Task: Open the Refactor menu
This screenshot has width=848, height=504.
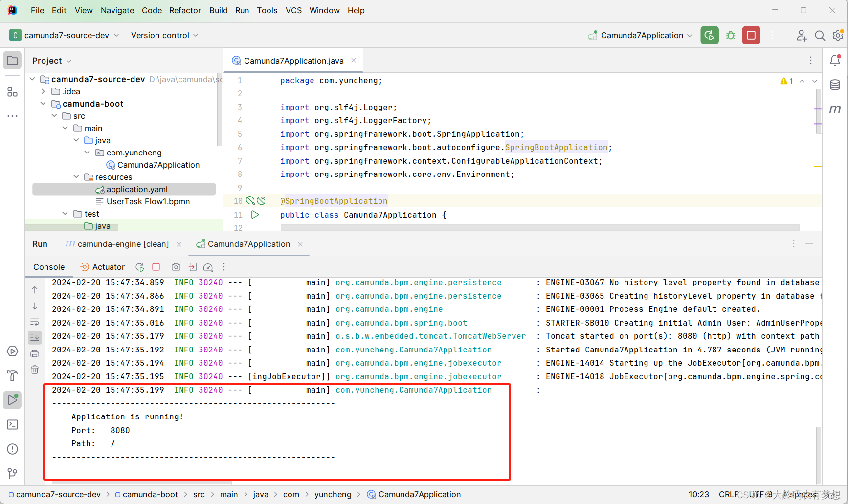Action: tap(185, 10)
